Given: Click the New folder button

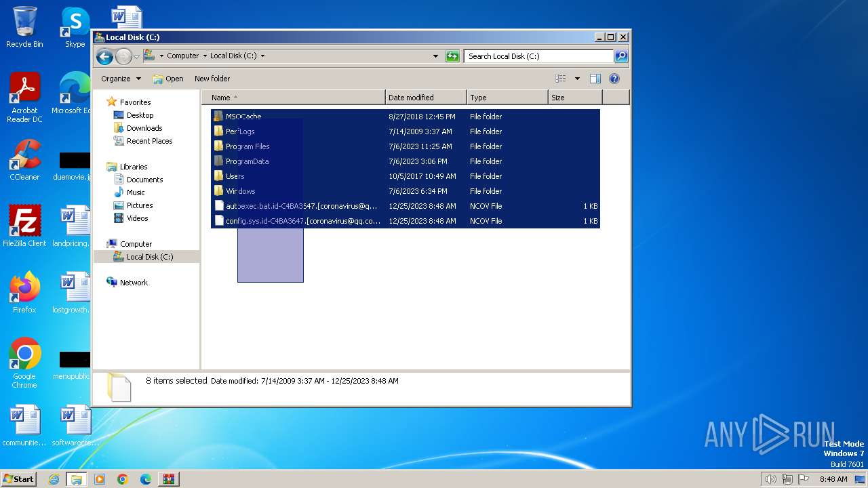Looking at the screenshot, I should (212, 79).
